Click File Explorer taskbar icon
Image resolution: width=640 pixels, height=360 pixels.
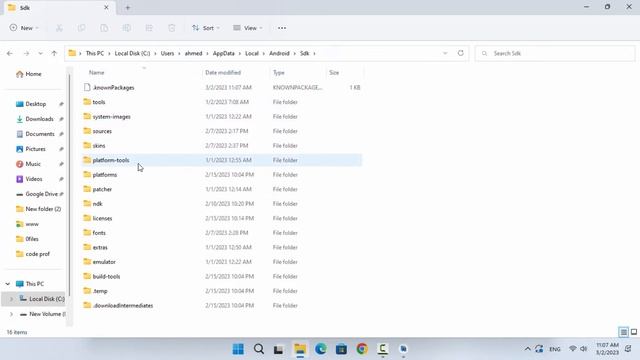(300, 349)
